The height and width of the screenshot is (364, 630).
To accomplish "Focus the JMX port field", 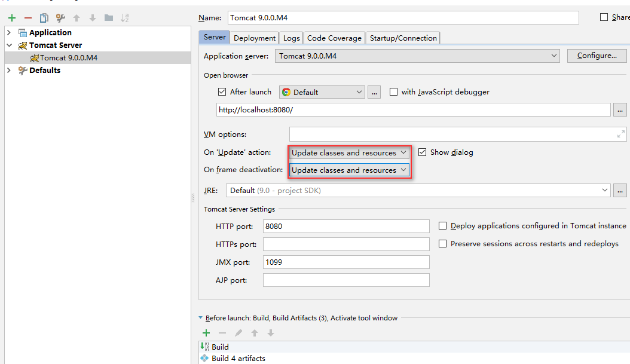I will coord(346,262).
